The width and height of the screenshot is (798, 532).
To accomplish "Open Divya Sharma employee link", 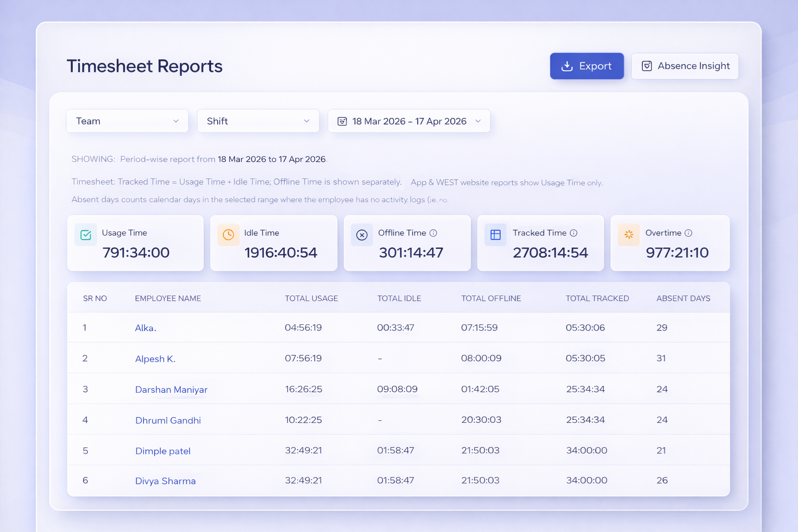I will (x=165, y=481).
